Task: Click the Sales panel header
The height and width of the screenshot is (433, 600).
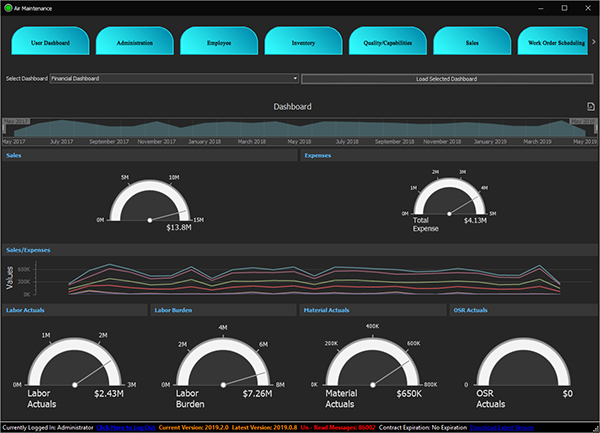Action: (x=150, y=155)
